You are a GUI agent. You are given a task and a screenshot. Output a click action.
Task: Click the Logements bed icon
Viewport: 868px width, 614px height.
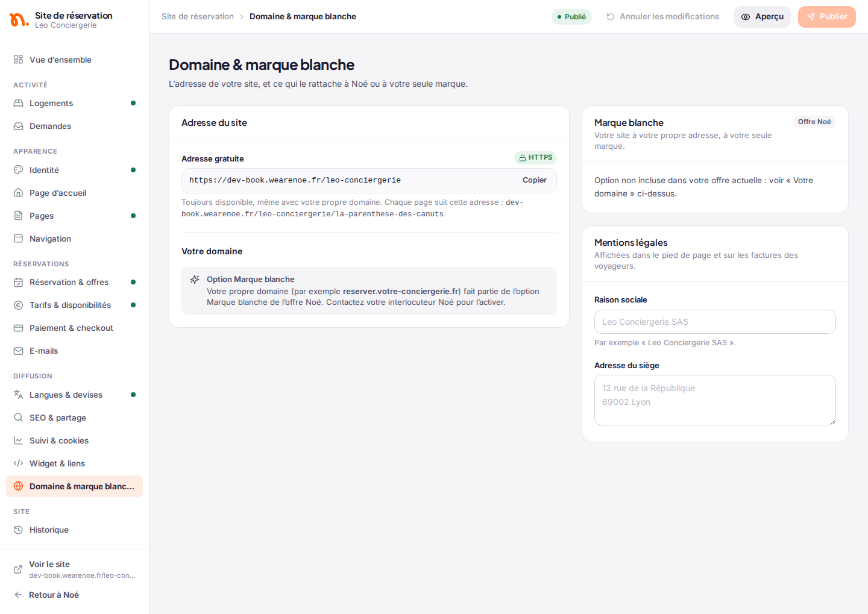[x=19, y=103]
